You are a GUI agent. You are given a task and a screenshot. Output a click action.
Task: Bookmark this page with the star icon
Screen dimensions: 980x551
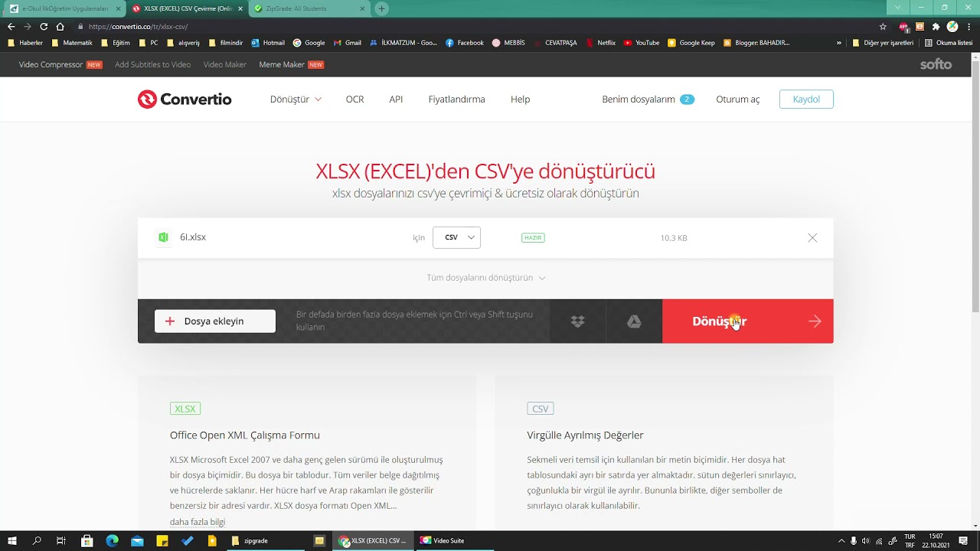883,26
